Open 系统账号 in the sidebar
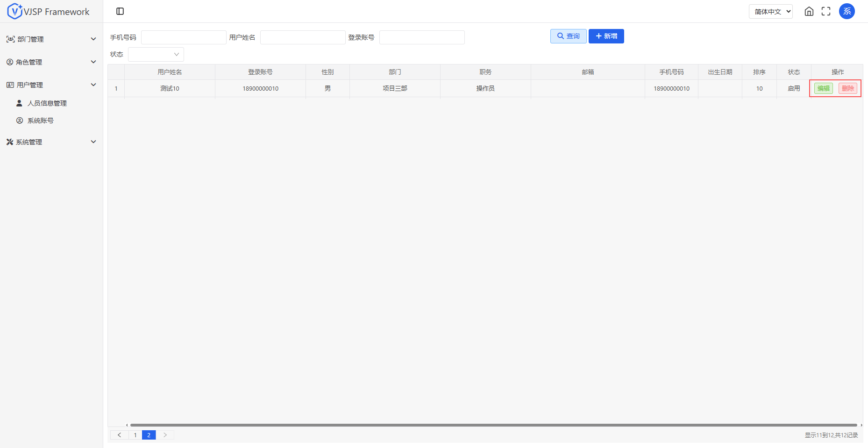Image resolution: width=868 pixels, height=448 pixels. tap(40, 121)
